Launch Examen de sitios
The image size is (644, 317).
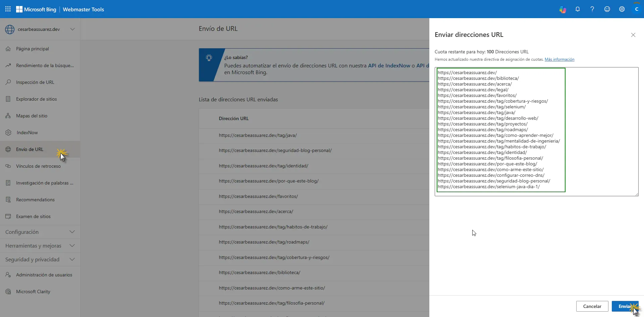(x=33, y=216)
